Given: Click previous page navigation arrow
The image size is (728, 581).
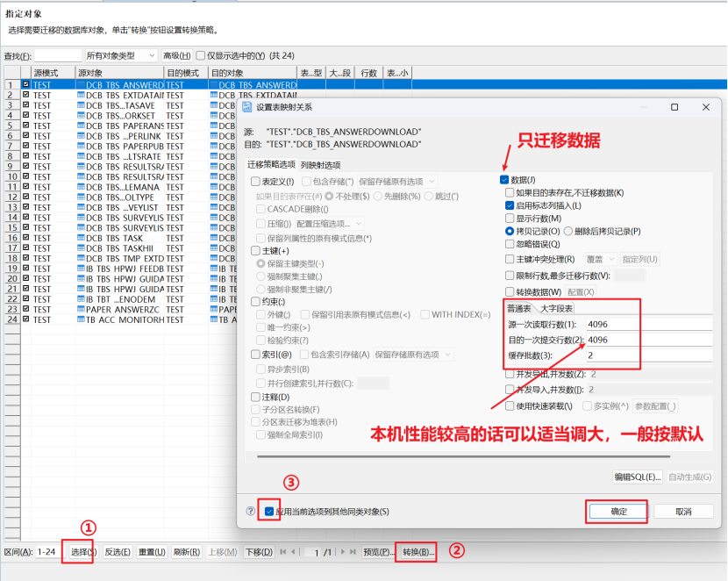Looking at the screenshot, I should (293, 552).
